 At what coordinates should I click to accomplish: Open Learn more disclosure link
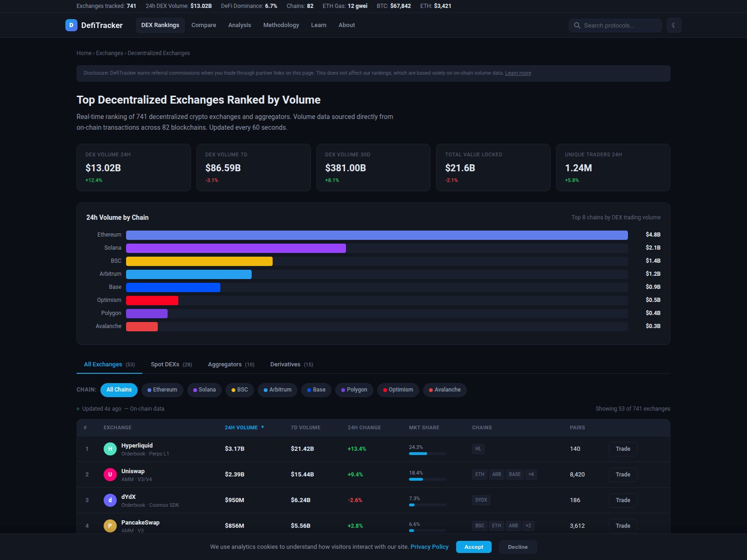(518, 73)
